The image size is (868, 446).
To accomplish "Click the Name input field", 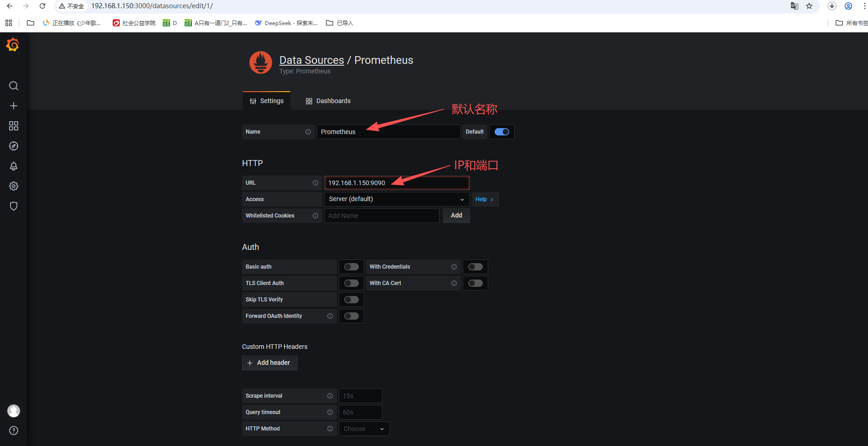I will (388, 132).
